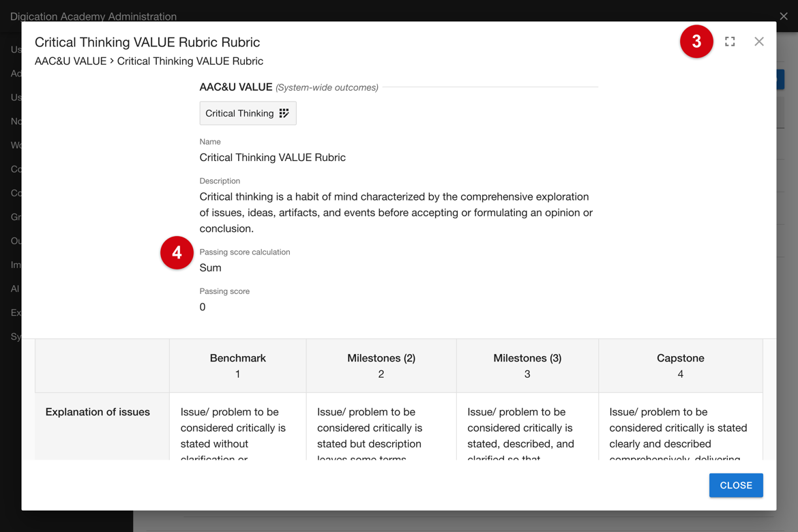Select the Benchmark column header
The height and width of the screenshot is (532, 798).
click(237, 366)
